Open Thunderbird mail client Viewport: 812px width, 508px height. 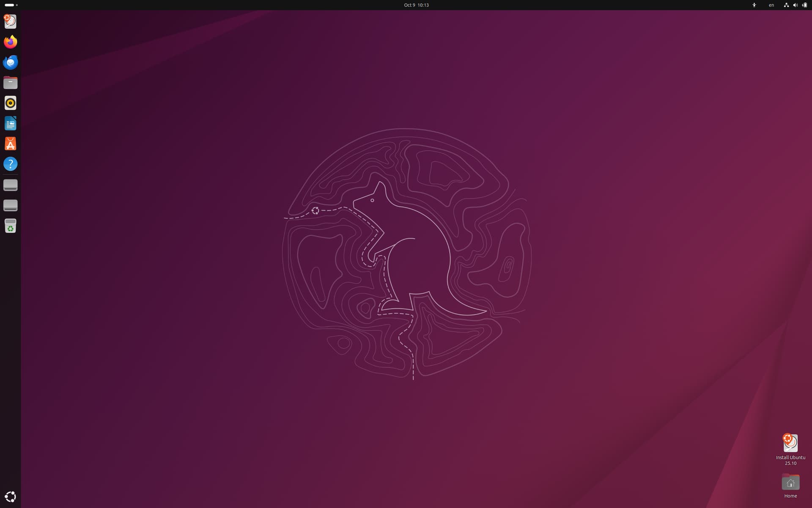[10, 62]
